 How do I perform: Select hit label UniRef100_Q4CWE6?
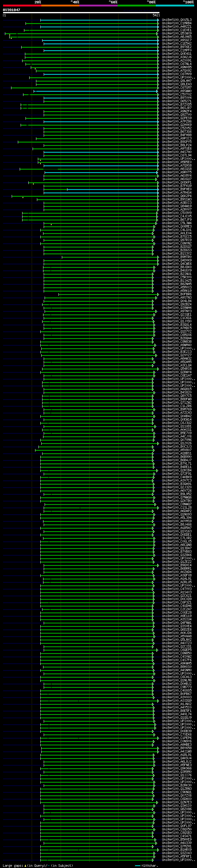[176, 264]
